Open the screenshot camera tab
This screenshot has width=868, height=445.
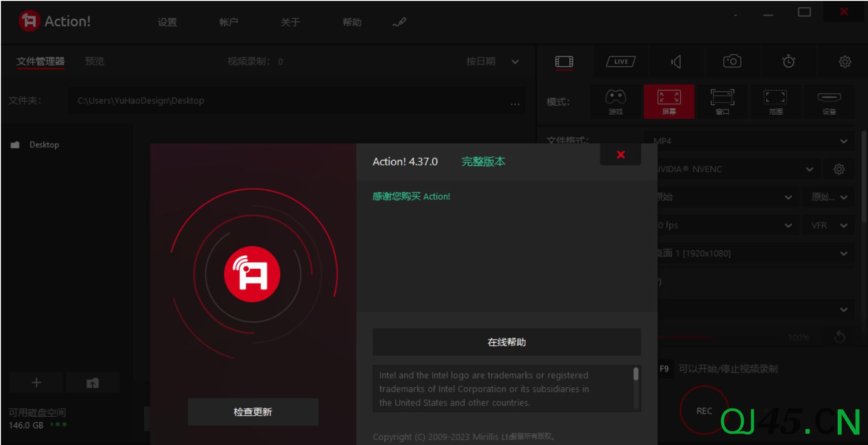coord(732,61)
